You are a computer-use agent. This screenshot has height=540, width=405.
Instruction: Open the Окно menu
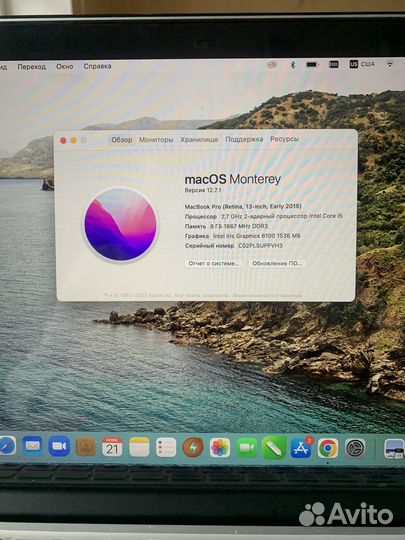pyautogui.click(x=65, y=66)
